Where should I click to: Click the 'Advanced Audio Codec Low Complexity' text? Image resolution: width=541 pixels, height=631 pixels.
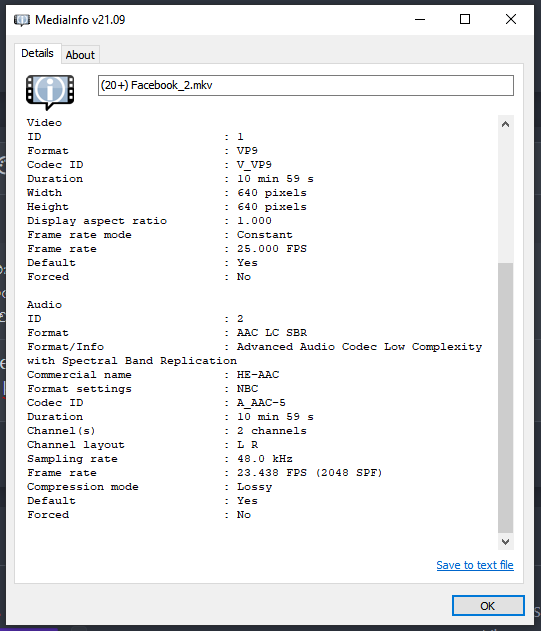point(359,347)
